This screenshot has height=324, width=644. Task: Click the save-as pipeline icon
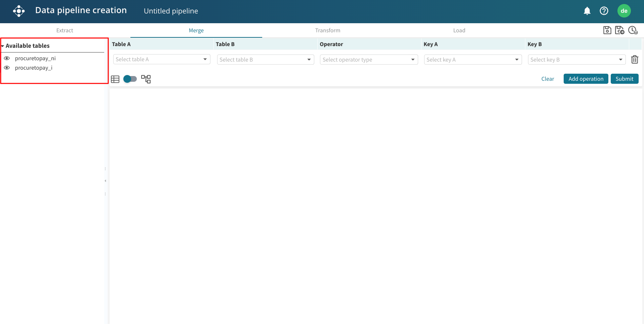point(619,30)
